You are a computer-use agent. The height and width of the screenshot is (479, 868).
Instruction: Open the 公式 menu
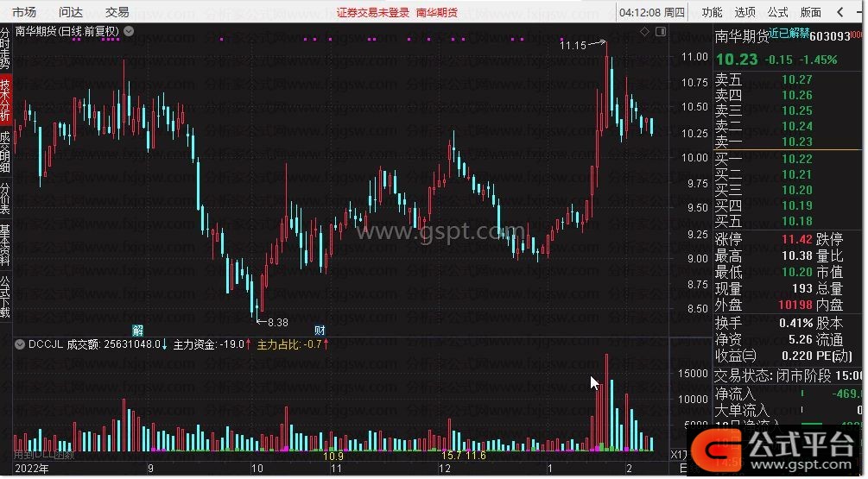pos(777,11)
